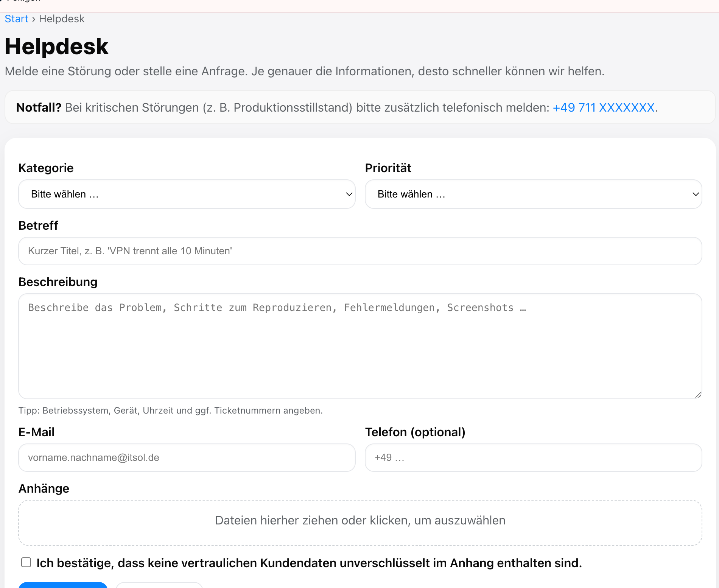The height and width of the screenshot is (588, 719).
Task: Open the Kategorie dropdown
Action: [x=187, y=194]
